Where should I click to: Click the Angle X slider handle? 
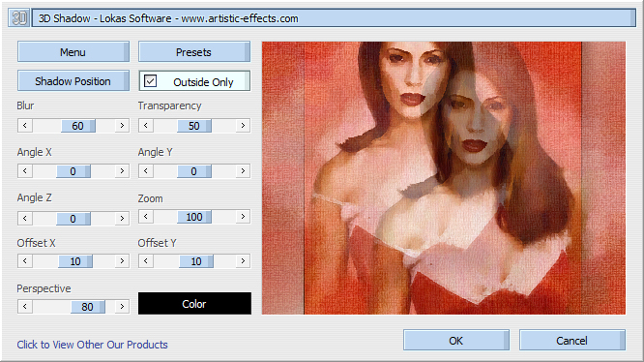coord(73,171)
